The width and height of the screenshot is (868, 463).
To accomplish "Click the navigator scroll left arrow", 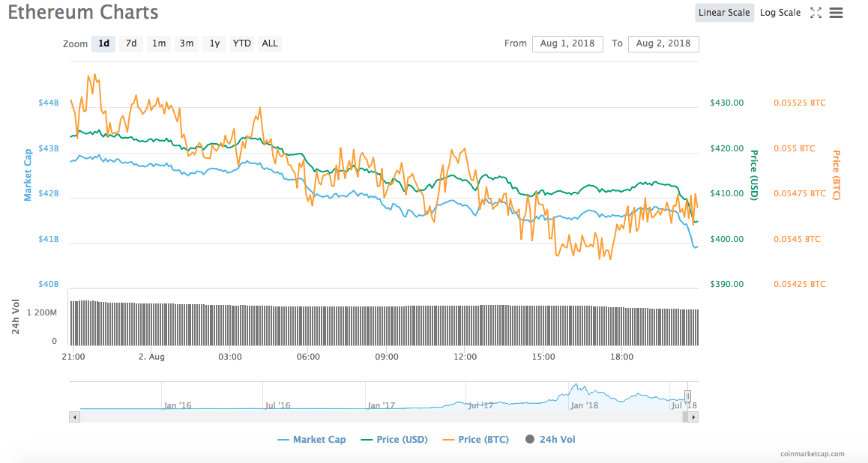I will click(x=75, y=417).
